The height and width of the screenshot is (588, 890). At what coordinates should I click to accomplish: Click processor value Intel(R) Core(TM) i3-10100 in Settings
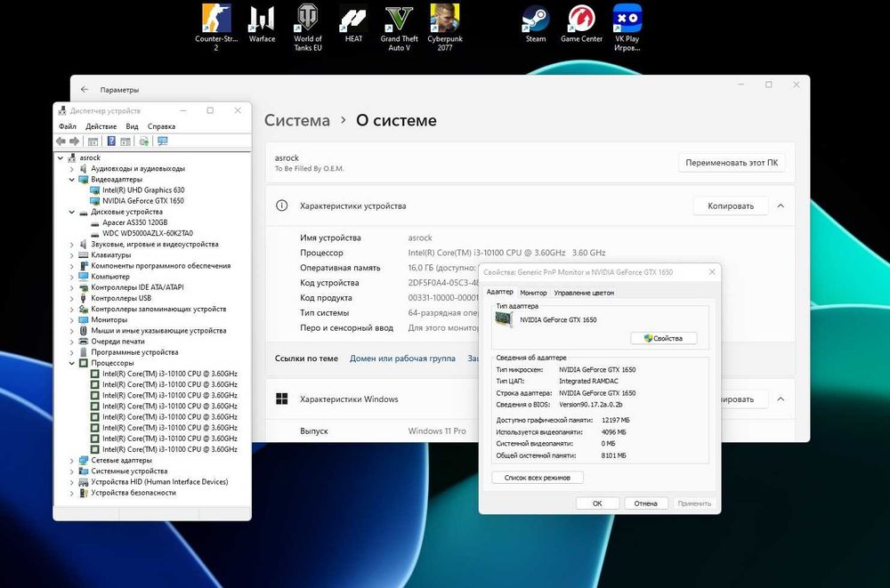(x=507, y=253)
